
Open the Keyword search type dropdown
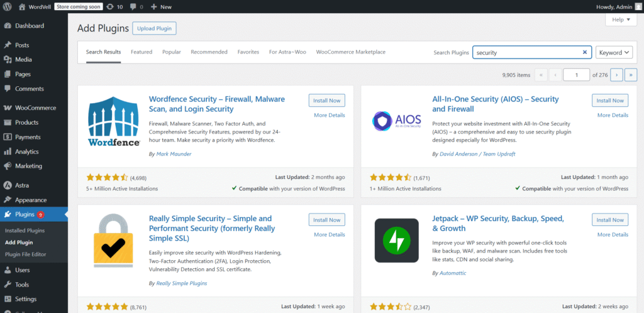(614, 52)
